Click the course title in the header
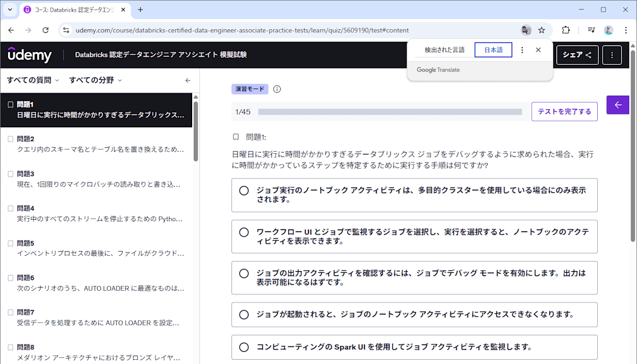Image resolution: width=637 pixels, height=364 pixels. [x=161, y=55]
